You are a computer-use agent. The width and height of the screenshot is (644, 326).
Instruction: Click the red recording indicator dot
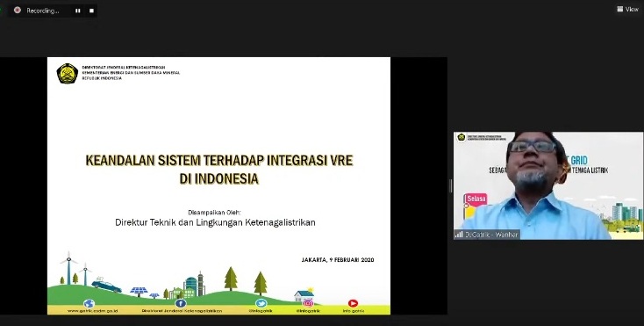click(x=18, y=11)
